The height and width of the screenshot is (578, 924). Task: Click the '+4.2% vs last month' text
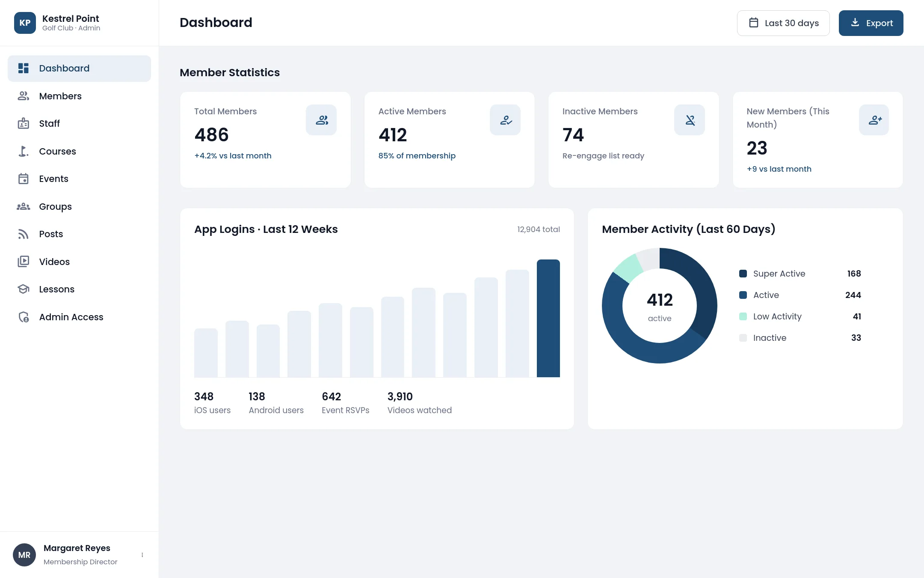point(233,156)
